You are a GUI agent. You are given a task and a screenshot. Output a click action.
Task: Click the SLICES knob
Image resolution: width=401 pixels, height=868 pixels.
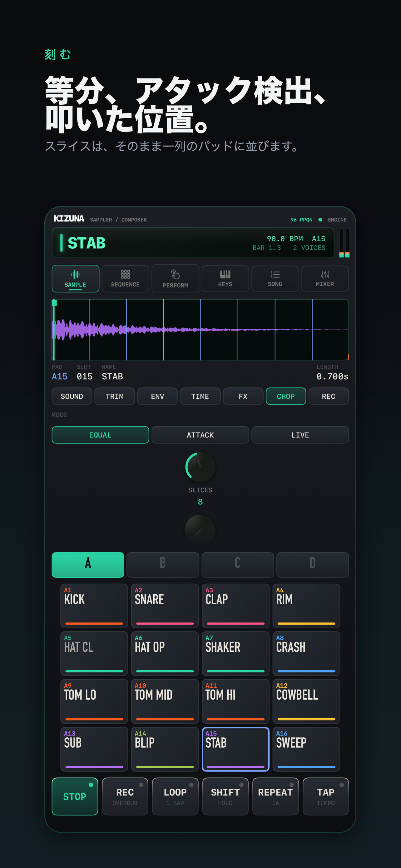point(200,467)
